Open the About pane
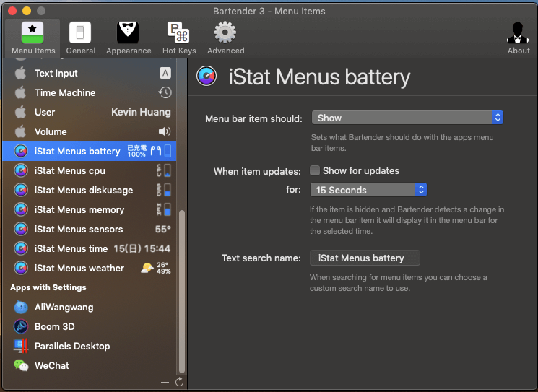 pos(518,38)
